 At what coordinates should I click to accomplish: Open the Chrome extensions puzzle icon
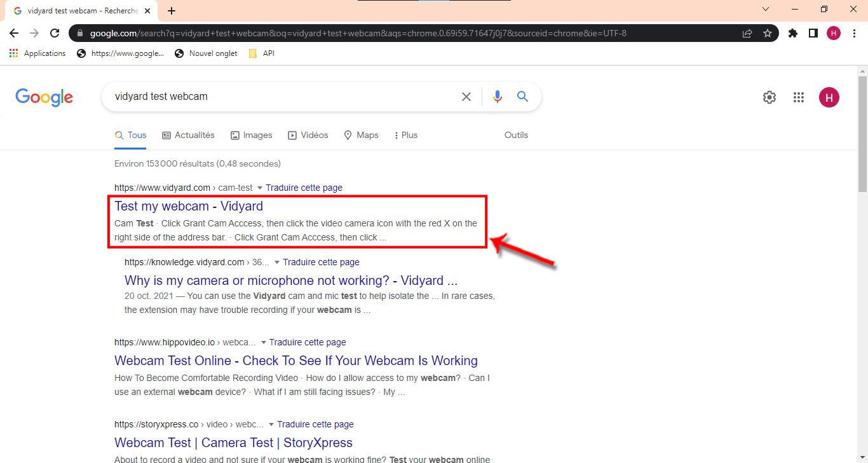coord(793,33)
